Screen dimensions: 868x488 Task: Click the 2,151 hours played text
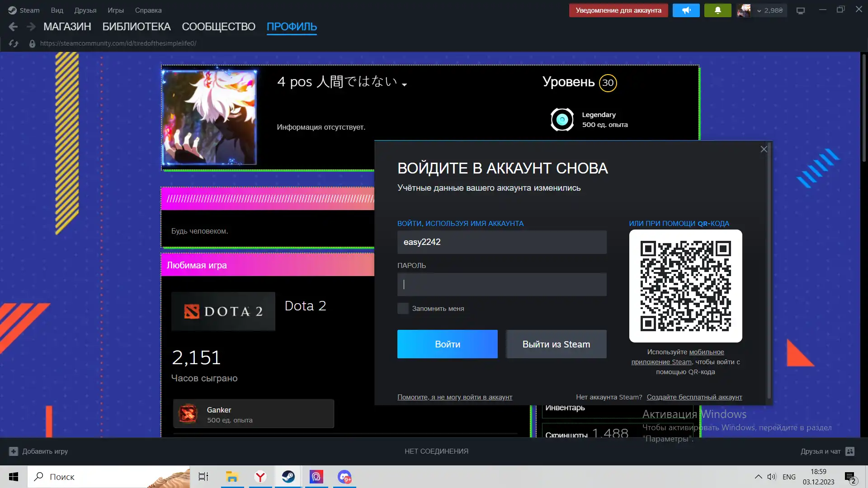click(x=196, y=357)
